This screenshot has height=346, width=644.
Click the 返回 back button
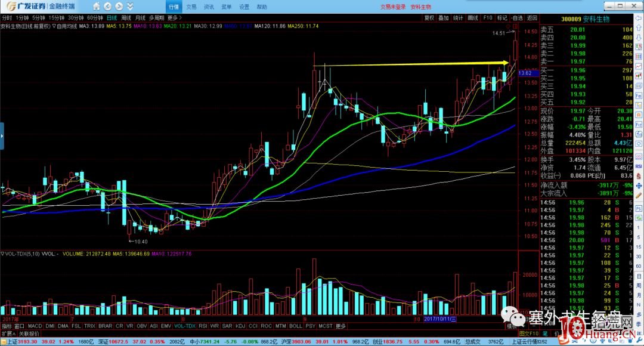click(x=532, y=18)
